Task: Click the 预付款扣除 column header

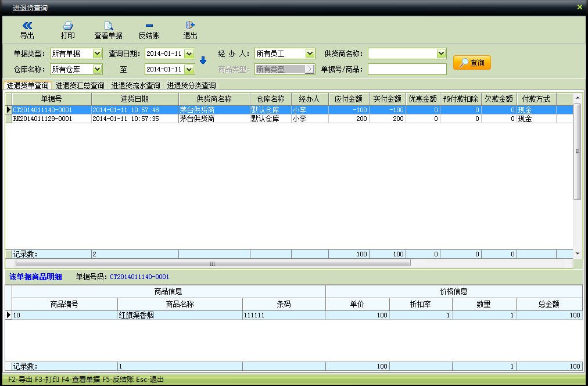Action: click(x=461, y=99)
